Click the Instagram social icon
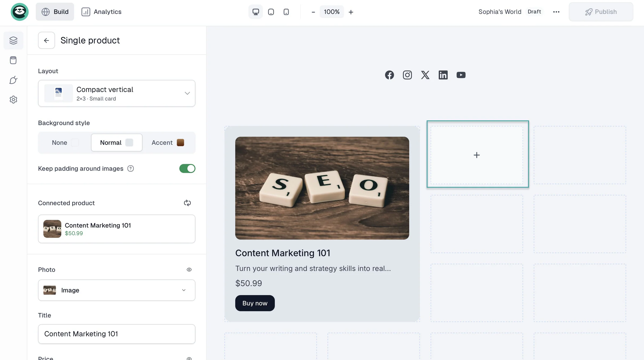The height and width of the screenshot is (360, 644). [407, 75]
